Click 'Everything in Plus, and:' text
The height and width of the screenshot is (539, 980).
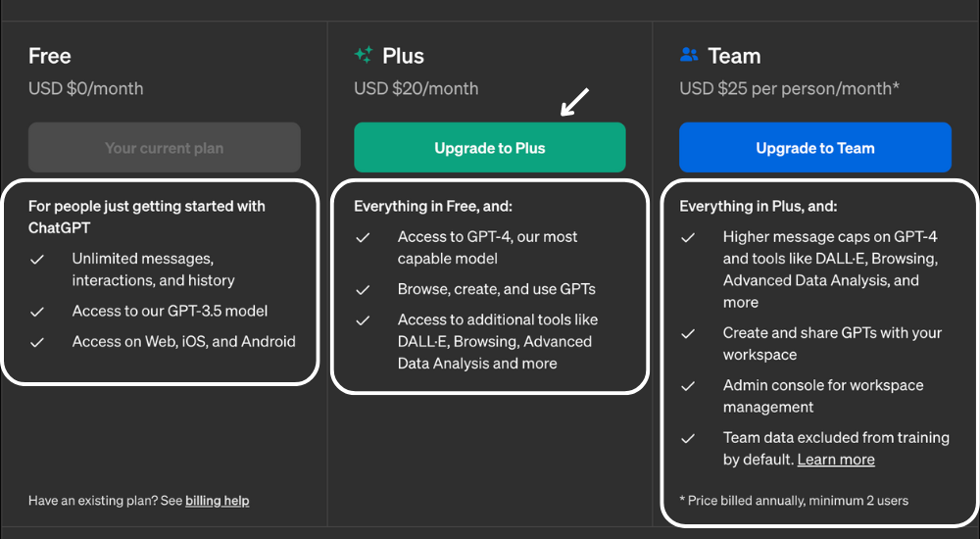tap(759, 206)
